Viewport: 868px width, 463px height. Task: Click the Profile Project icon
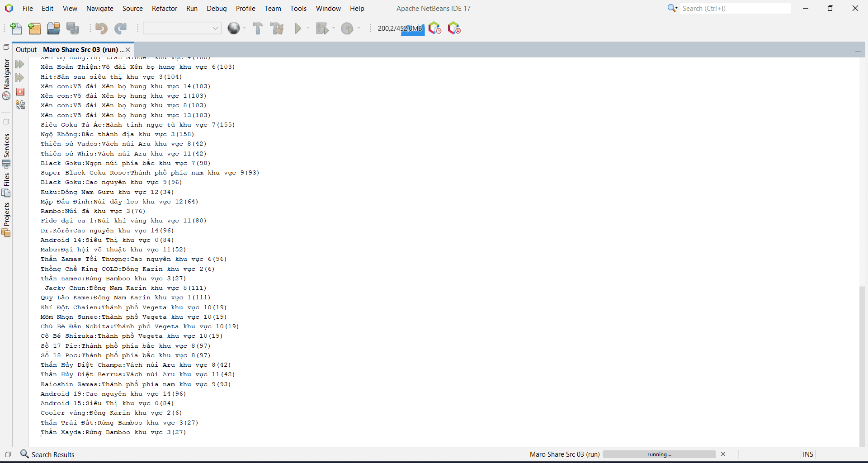click(347, 28)
